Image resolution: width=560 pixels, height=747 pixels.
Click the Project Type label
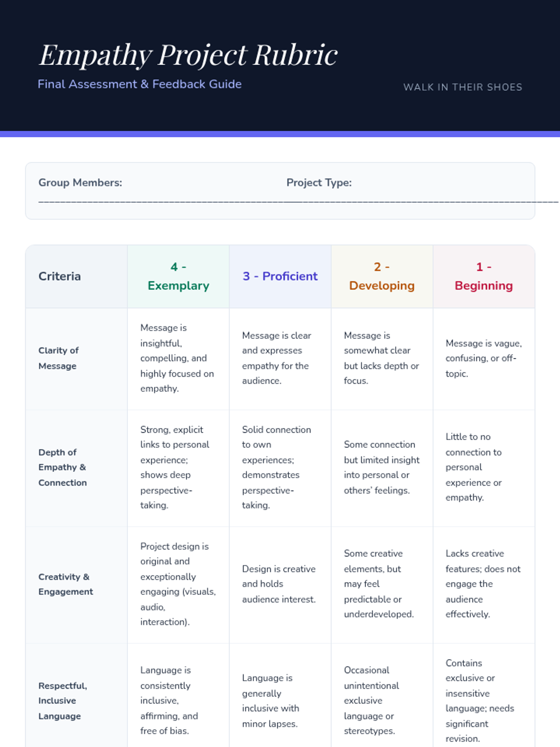pyautogui.click(x=319, y=183)
